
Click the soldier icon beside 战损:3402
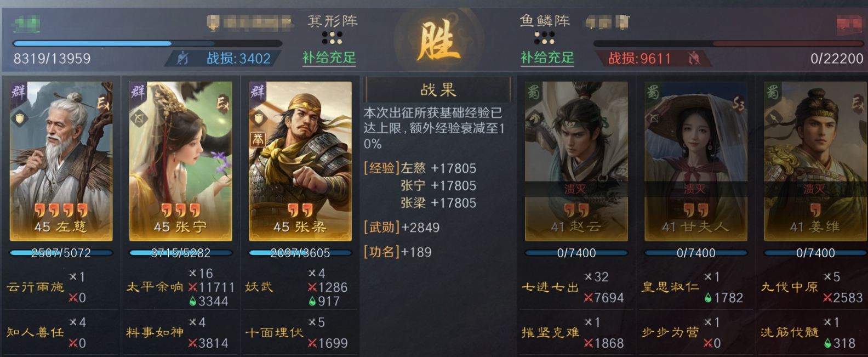183,58
